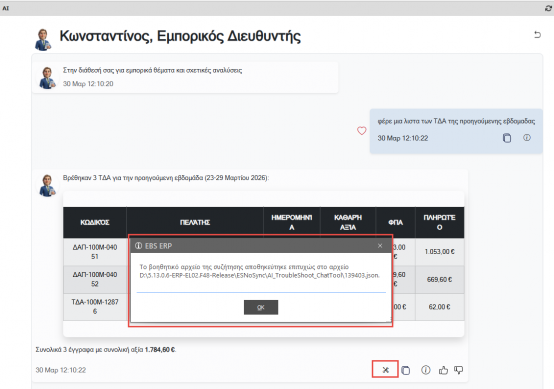Image resolution: width=554 pixels, height=389 pixels.
Task: Click the refresh icon in top bar
Action: 548,8
